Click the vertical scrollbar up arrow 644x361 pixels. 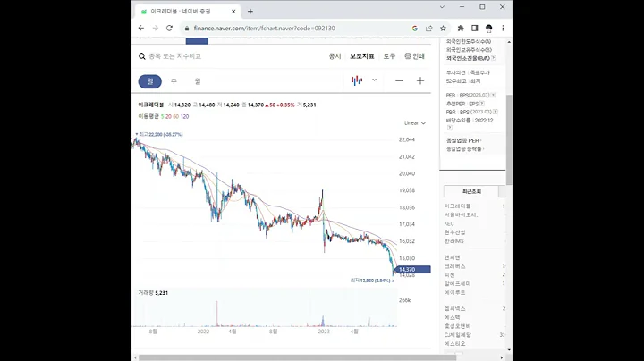click(x=509, y=42)
